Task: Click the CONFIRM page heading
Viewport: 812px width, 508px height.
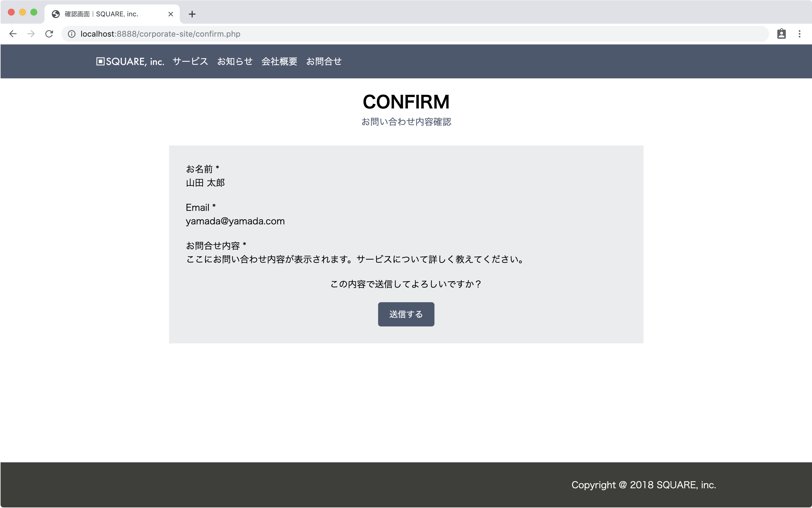Action: tap(406, 101)
